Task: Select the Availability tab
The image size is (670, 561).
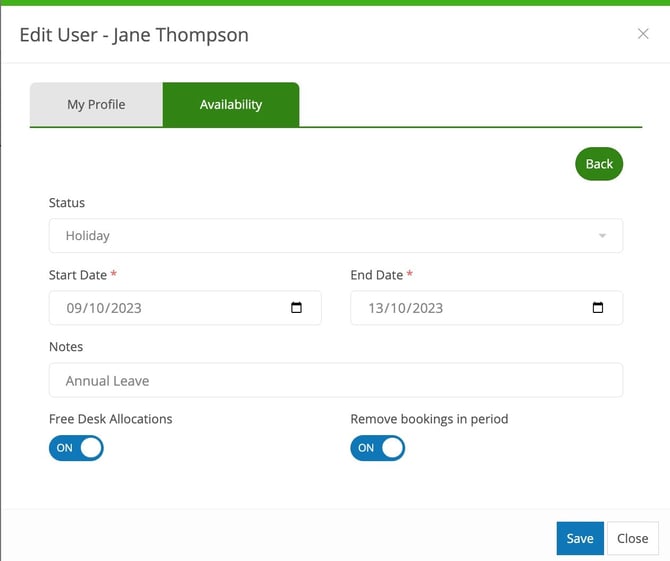Action: click(x=230, y=104)
